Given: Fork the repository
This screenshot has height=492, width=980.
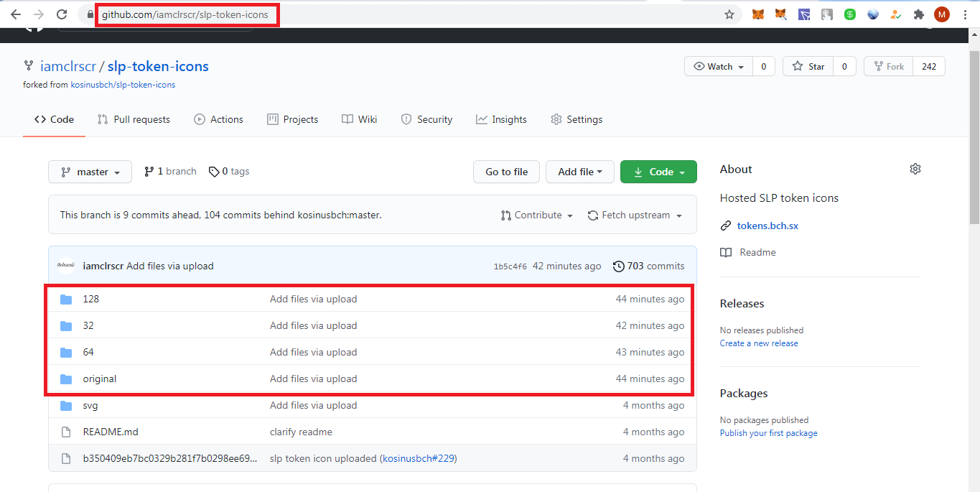Looking at the screenshot, I should (x=889, y=66).
